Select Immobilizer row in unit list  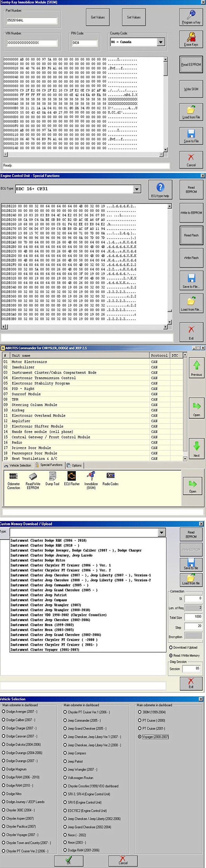[x=93, y=367]
